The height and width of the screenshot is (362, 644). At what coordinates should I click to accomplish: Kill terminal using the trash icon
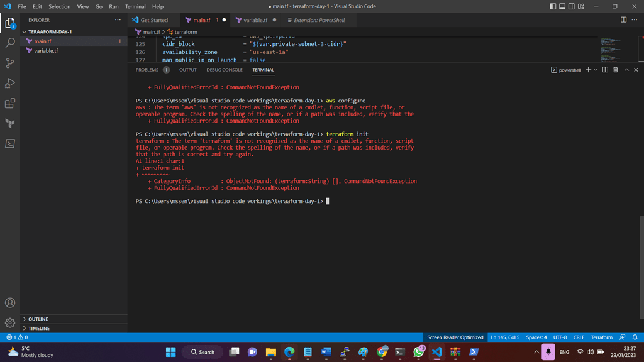click(x=616, y=70)
